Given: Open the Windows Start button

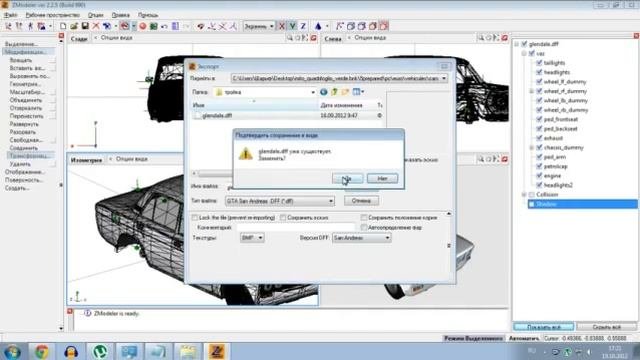Looking at the screenshot, I should 11,351.
